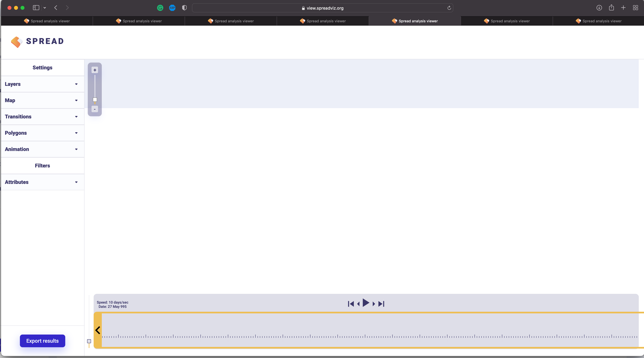
Task: Reload the page via the address bar icon
Action: [449, 8]
